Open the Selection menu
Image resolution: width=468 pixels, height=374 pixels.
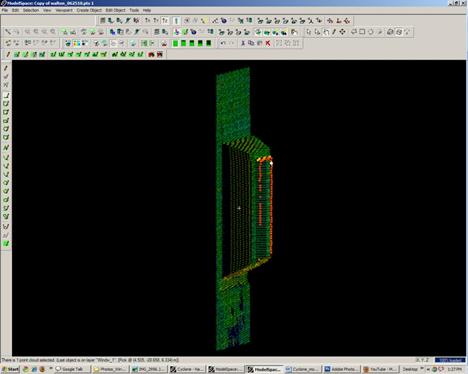tap(31, 10)
